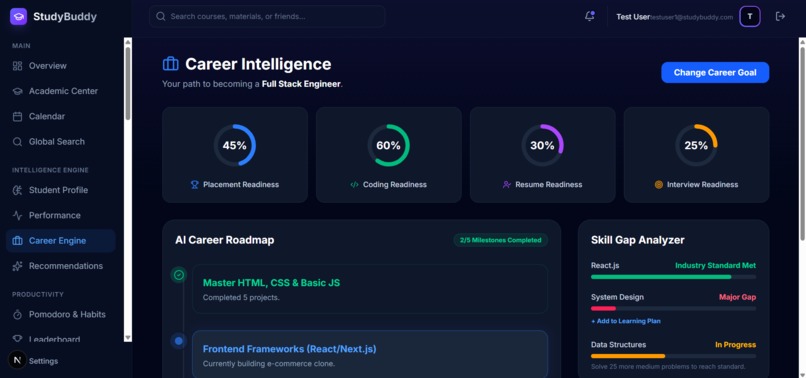Click sidebar scrollbar down arrow

(128, 338)
